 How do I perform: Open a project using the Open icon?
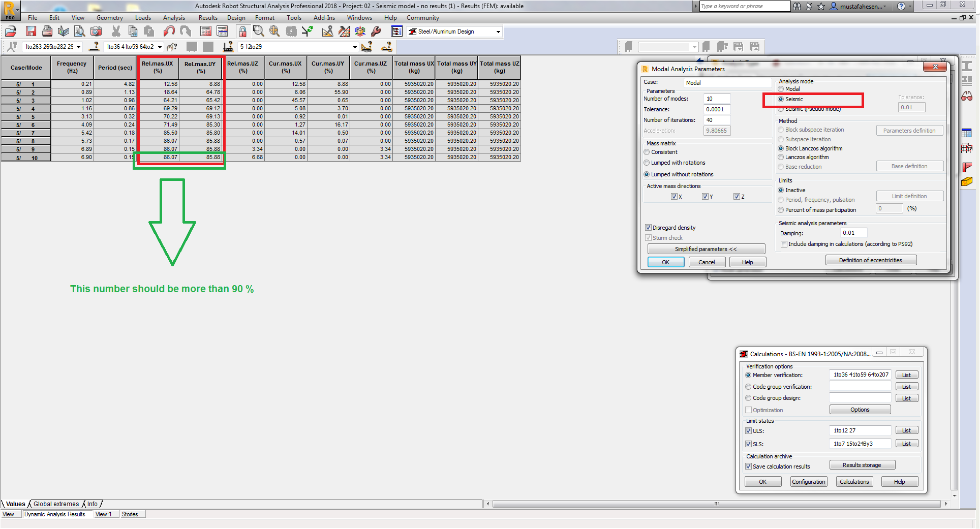[10, 31]
